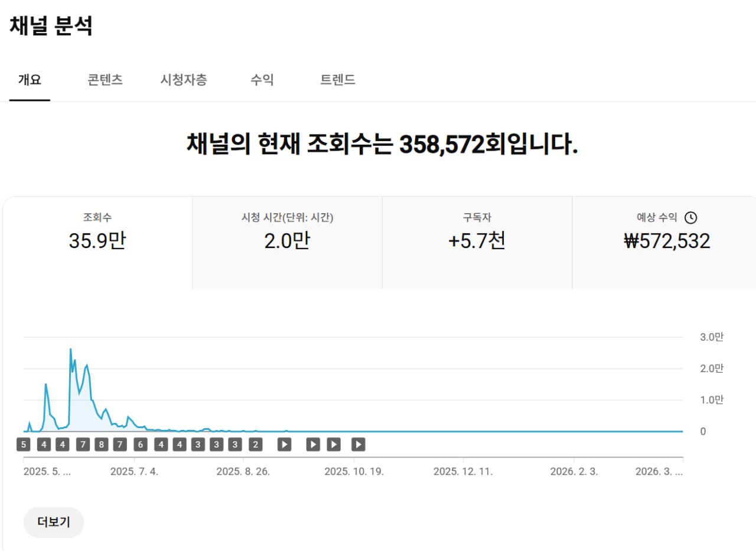The image size is (756, 551).
Task: Select the 7 marker left of 8
Action: coord(83,445)
